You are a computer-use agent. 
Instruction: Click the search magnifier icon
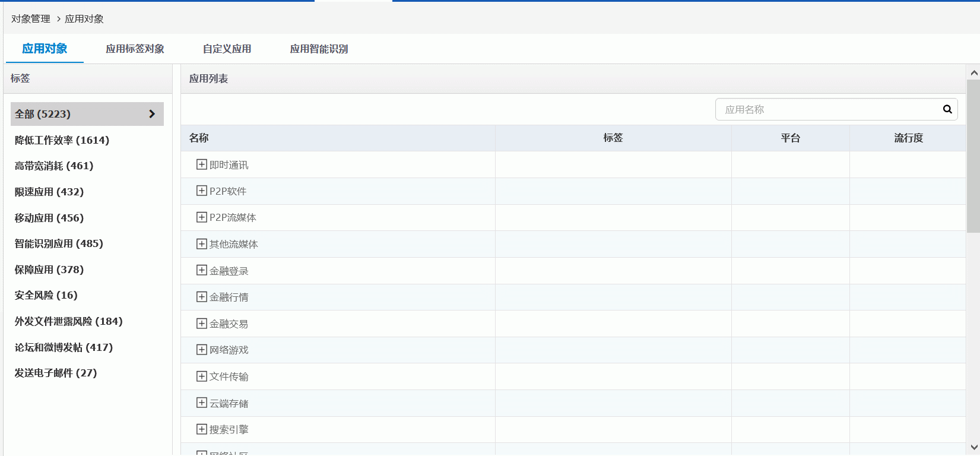coord(947,109)
